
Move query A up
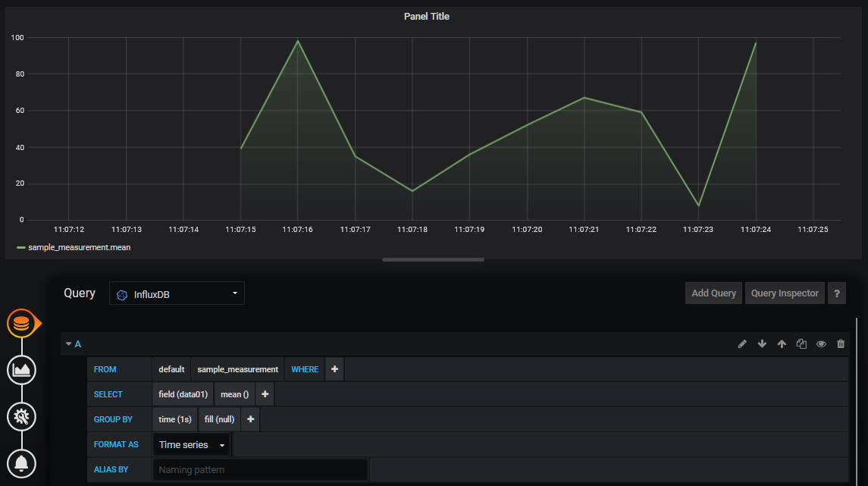(x=782, y=344)
